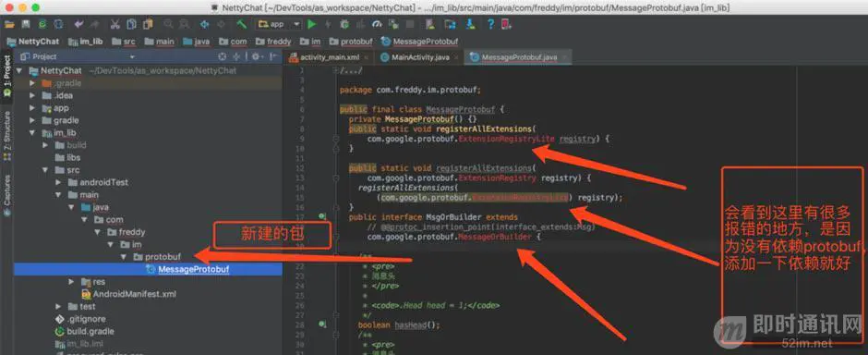This screenshot has width=868, height=355.
Task: Click the Find magnifier icon
Action: click(168, 24)
